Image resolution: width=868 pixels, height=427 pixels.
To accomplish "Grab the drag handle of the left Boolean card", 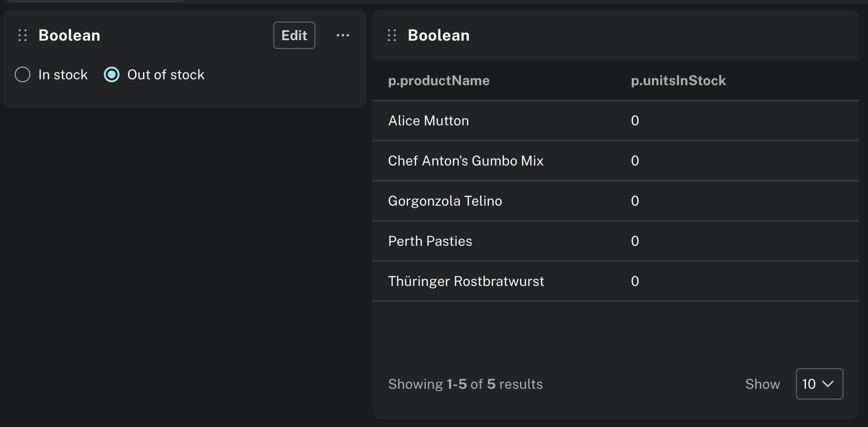I will 22,35.
